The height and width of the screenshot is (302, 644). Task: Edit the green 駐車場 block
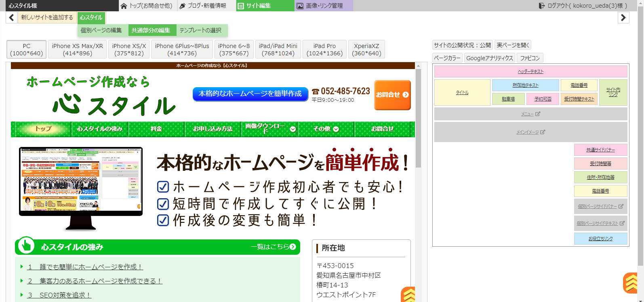point(508,99)
